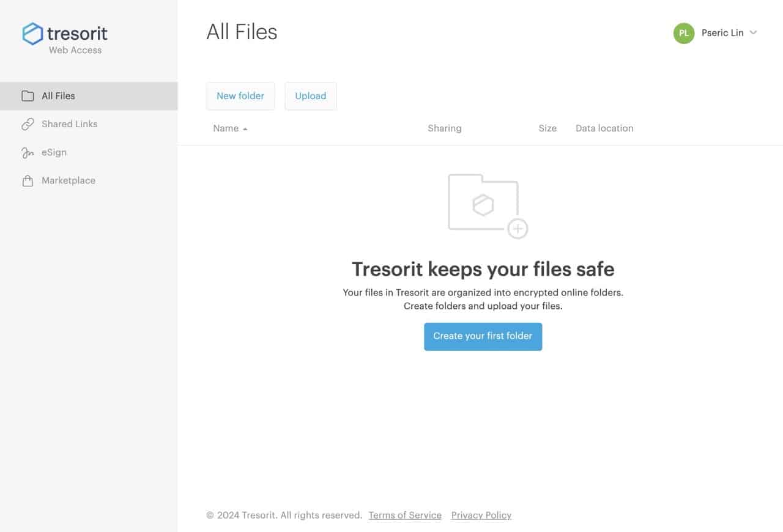Create a New folder
Screen dimensions: 783x532
tap(240, 96)
